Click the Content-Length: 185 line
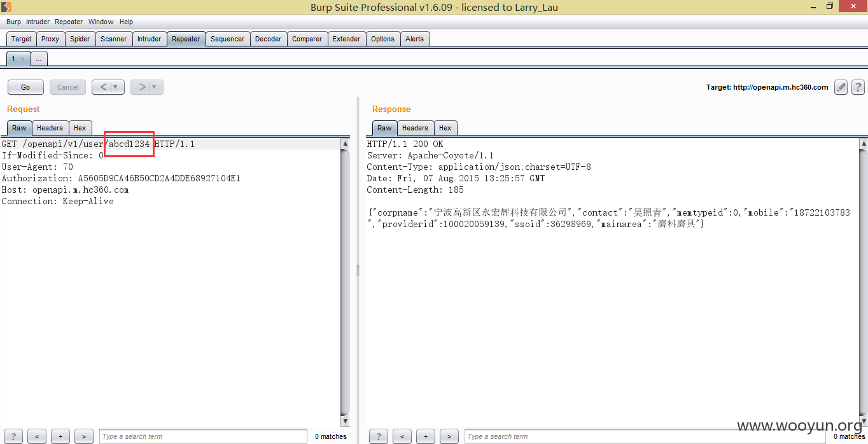 415,190
